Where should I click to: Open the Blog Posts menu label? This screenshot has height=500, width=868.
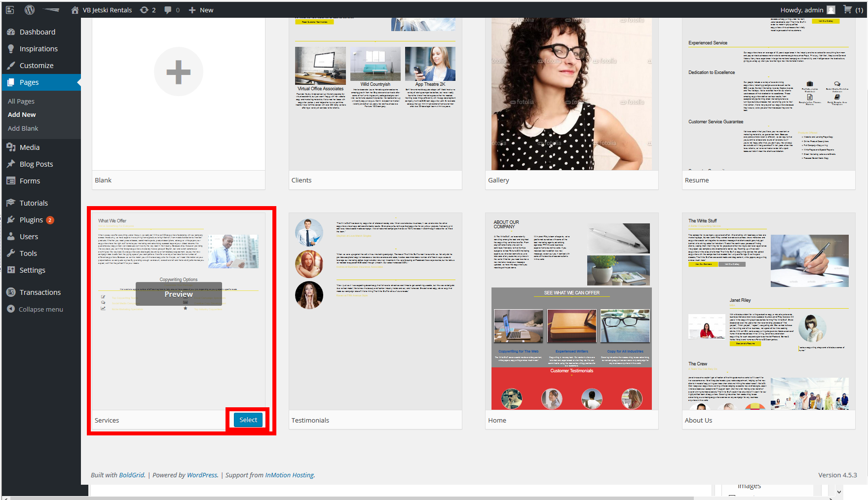37,164
